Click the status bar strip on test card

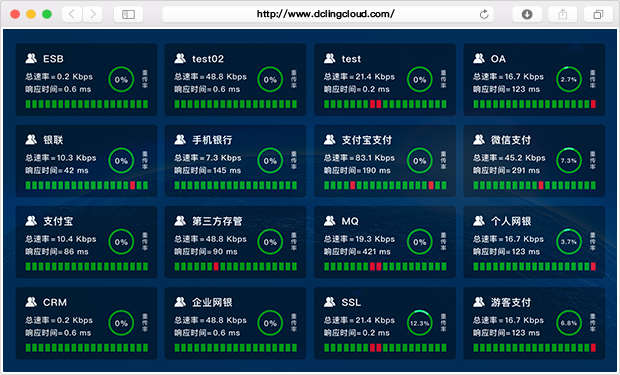click(x=385, y=104)
